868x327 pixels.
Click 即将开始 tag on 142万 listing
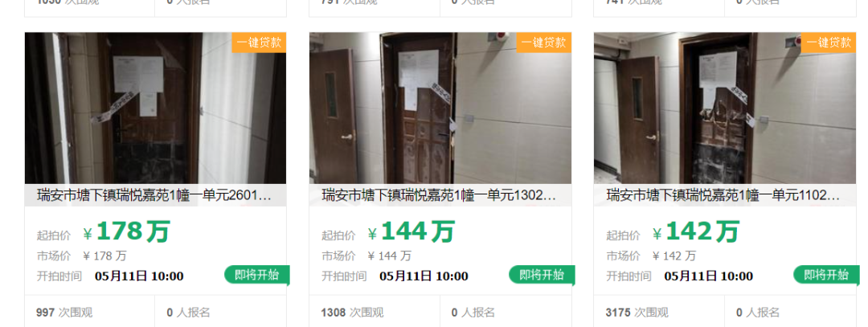(x=826, y=275)
